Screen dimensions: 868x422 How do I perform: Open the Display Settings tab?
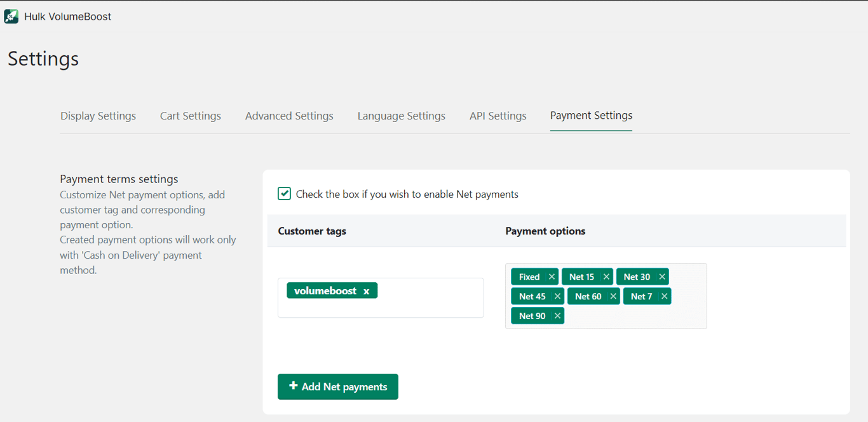98,116
